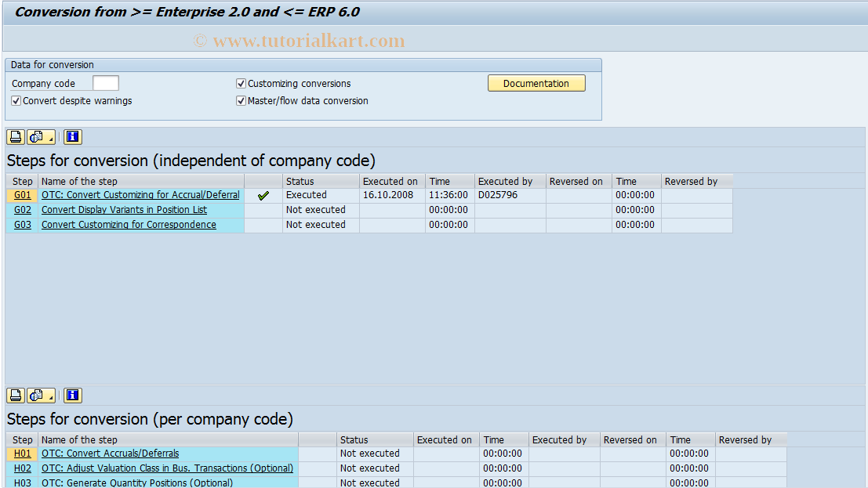Click the green checkmark next to step G01
Image resolution: width=868 pixels, height=488 pixels.
click(x=263, y=194)
